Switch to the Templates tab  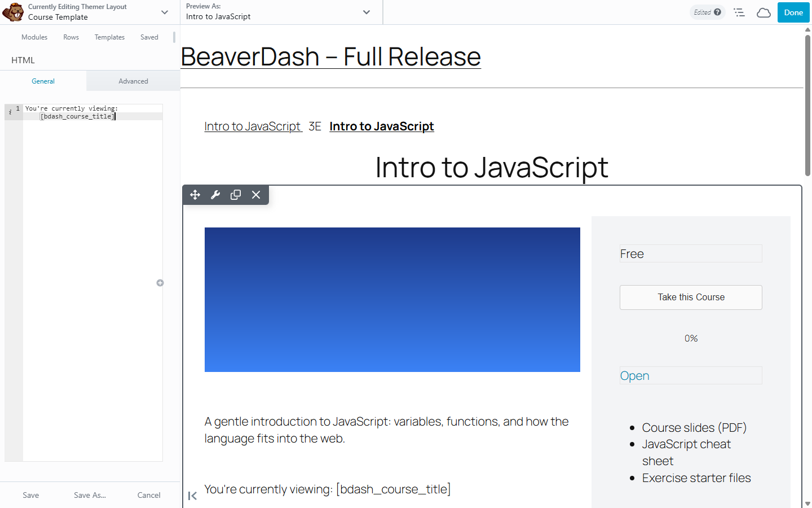click(109, 37)
